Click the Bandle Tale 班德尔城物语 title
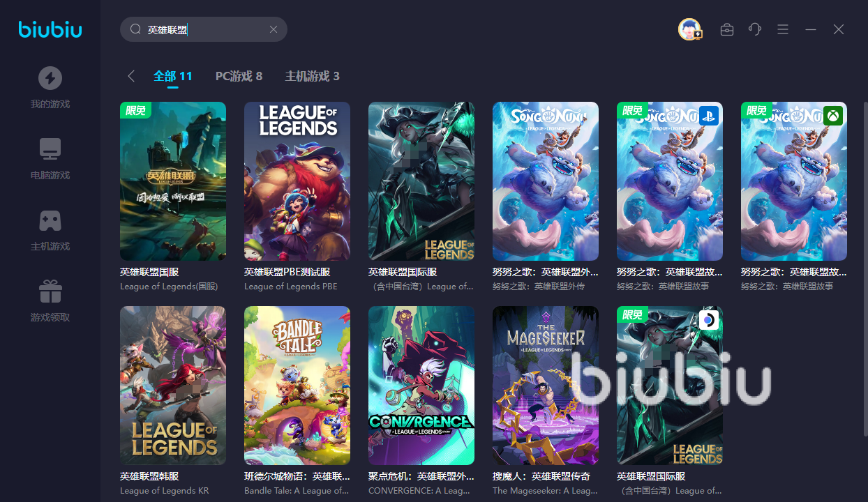This screenshot has width=868, height=502. pos(297,476)
